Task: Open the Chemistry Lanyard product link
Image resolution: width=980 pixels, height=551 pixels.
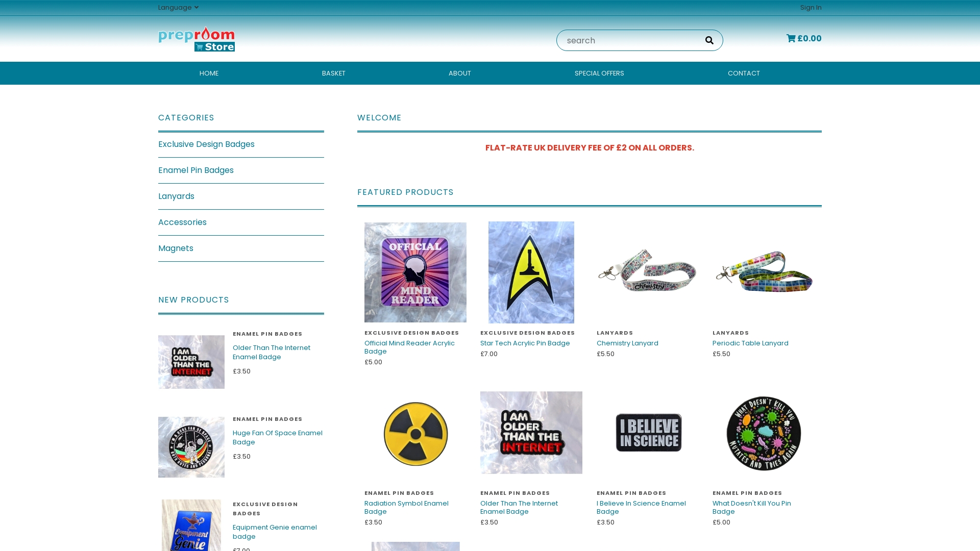Action: [x=627, y=343]
